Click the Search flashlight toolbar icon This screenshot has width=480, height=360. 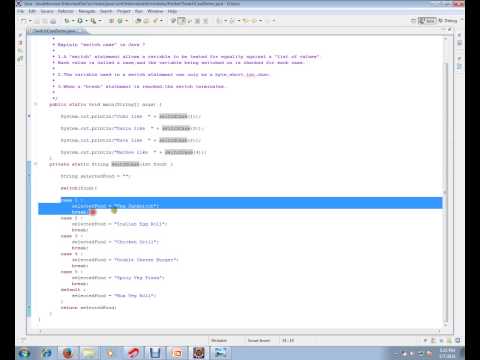[155, 21]
